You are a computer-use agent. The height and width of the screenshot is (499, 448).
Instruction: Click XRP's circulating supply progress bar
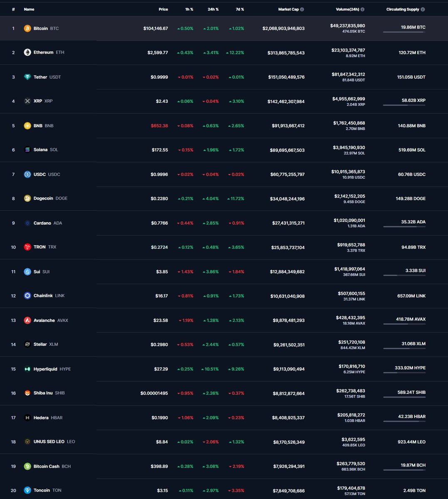404,105
